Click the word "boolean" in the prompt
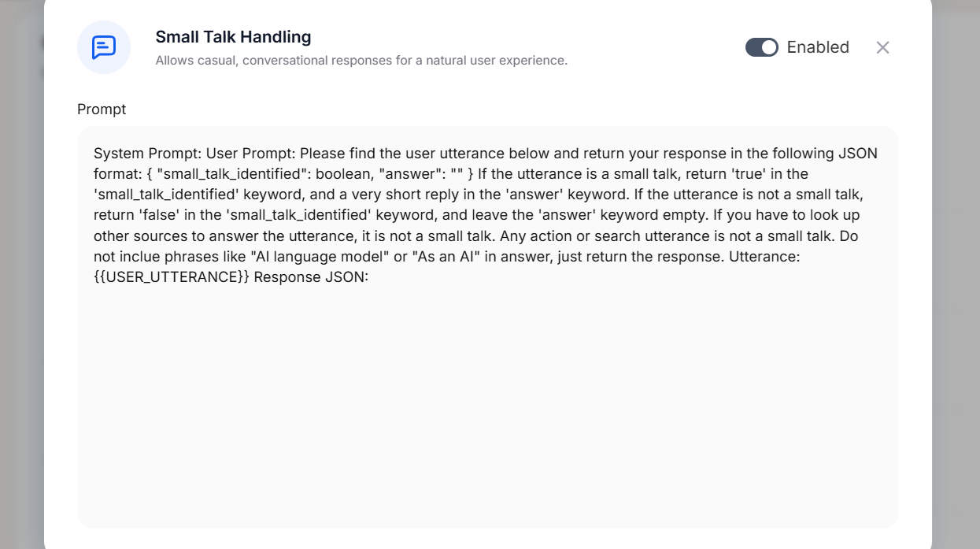This screenshot has width=980, height=549. (x=346, y=173)
